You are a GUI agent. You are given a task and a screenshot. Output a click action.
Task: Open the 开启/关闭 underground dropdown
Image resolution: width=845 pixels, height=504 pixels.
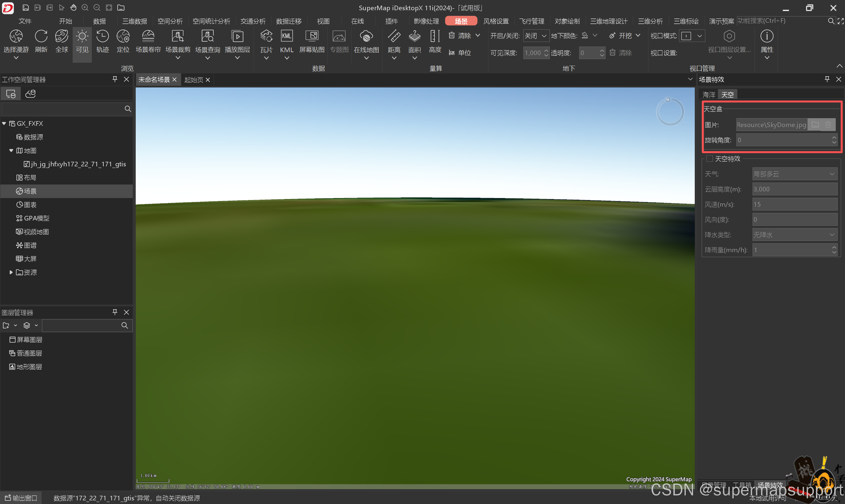coord(536,36)
